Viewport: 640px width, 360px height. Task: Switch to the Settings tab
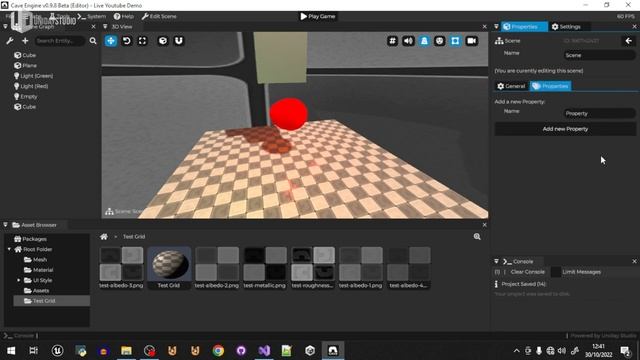[566, 27]
